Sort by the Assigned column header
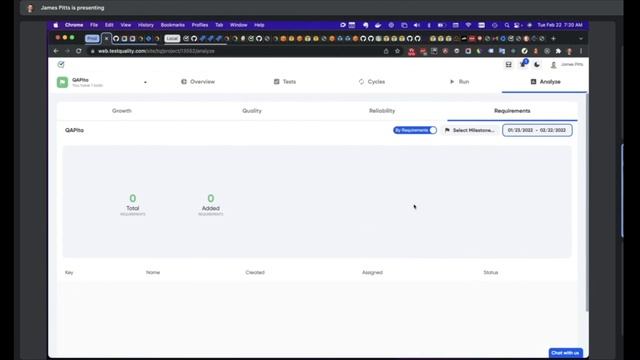This screenshot has height=360, width=640. (372, 272)
